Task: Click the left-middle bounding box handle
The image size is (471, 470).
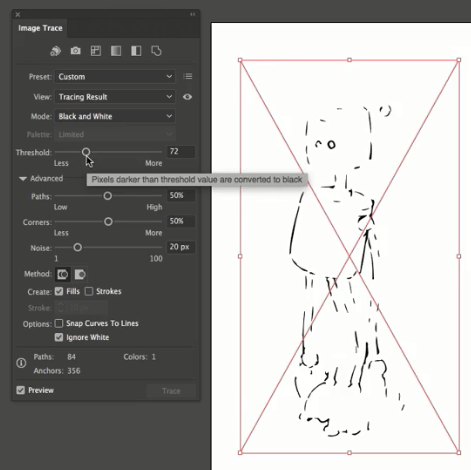Action: click(240, 256)
